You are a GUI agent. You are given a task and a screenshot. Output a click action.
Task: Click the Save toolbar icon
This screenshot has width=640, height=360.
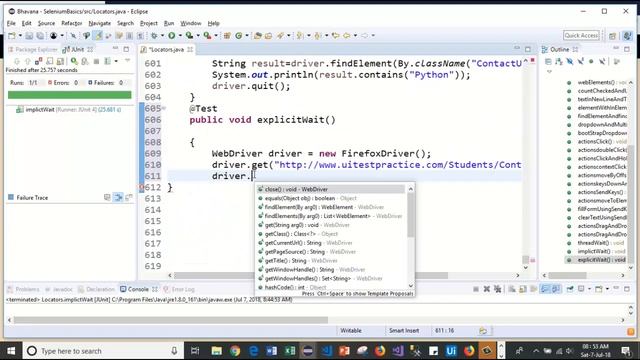point(29,36)
